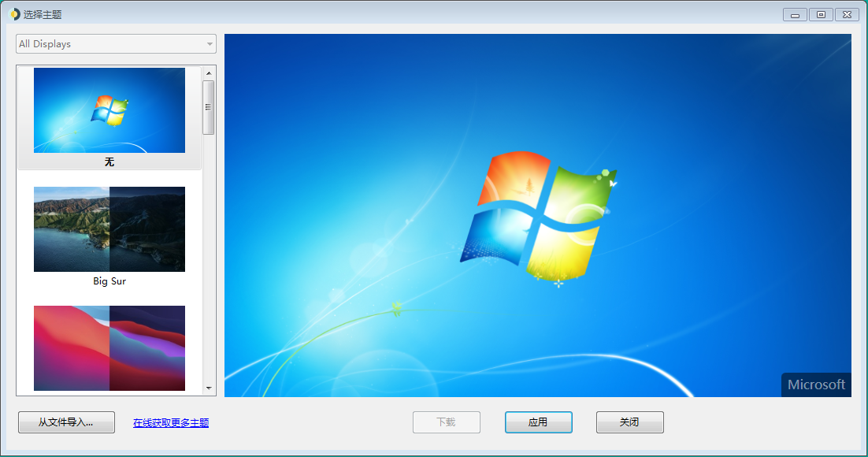This screenshot has width=868, height=457.
Task: Click the Windows logo in the large preview
Action: coord(538,217)
